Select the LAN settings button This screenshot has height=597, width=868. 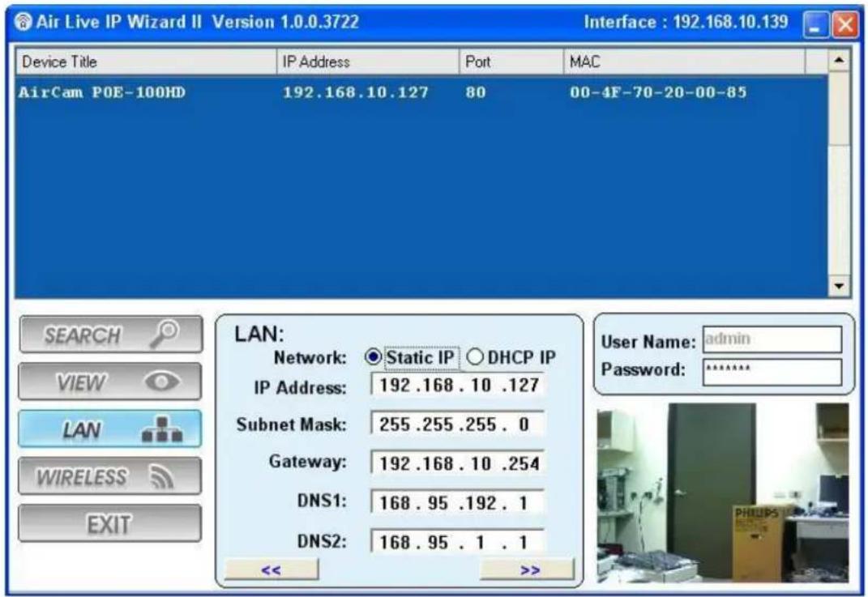pyautogui.click(x=110, y=429)
